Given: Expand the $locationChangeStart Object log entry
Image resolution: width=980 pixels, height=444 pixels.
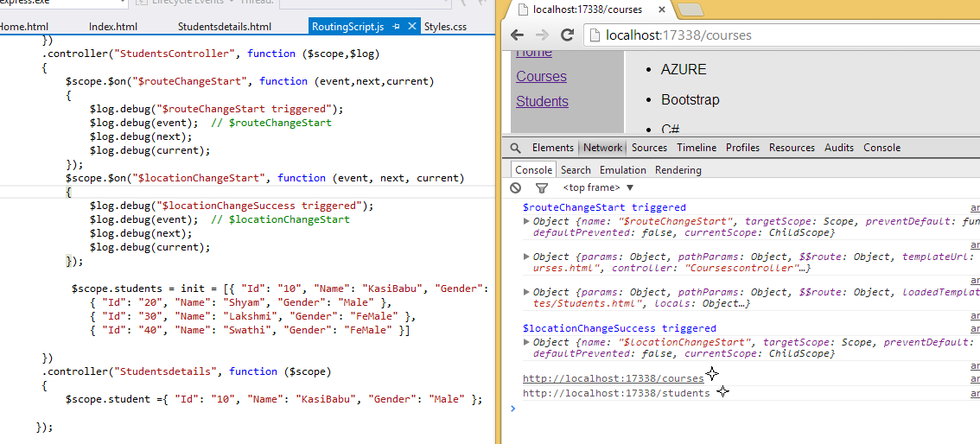Looking at the screenshot, I should (527, 342).
